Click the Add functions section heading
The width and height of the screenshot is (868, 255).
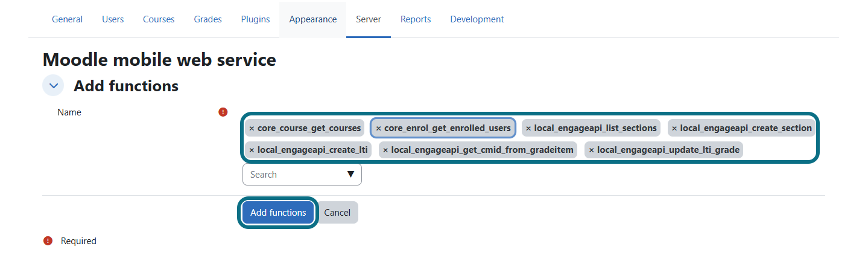(x=126, y=86)
